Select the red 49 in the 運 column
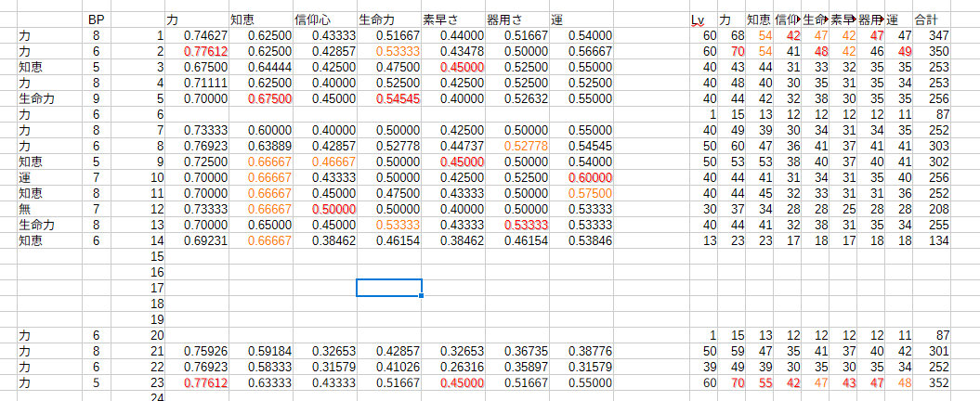Viewport: 980px width, 401px height. tap(897, 51)
